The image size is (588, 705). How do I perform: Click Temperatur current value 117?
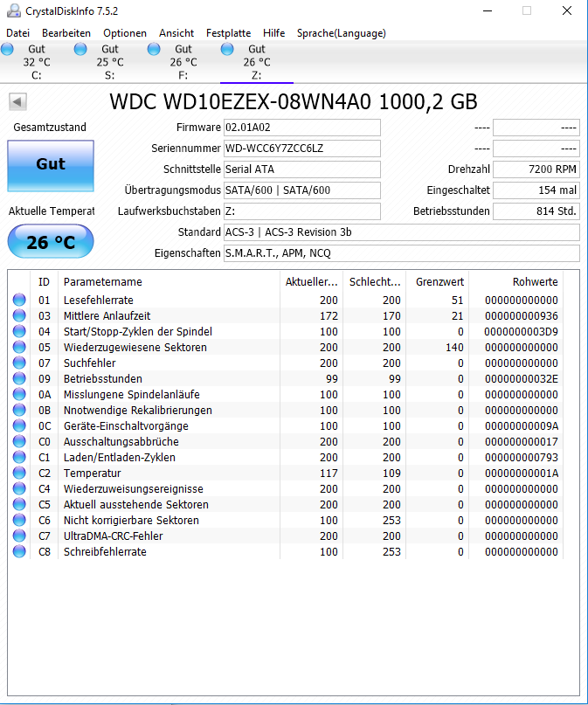(x=329, y=473)
